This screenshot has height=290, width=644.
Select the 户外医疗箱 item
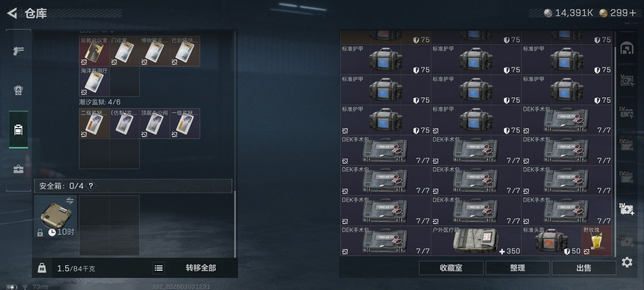click(476, 241)
